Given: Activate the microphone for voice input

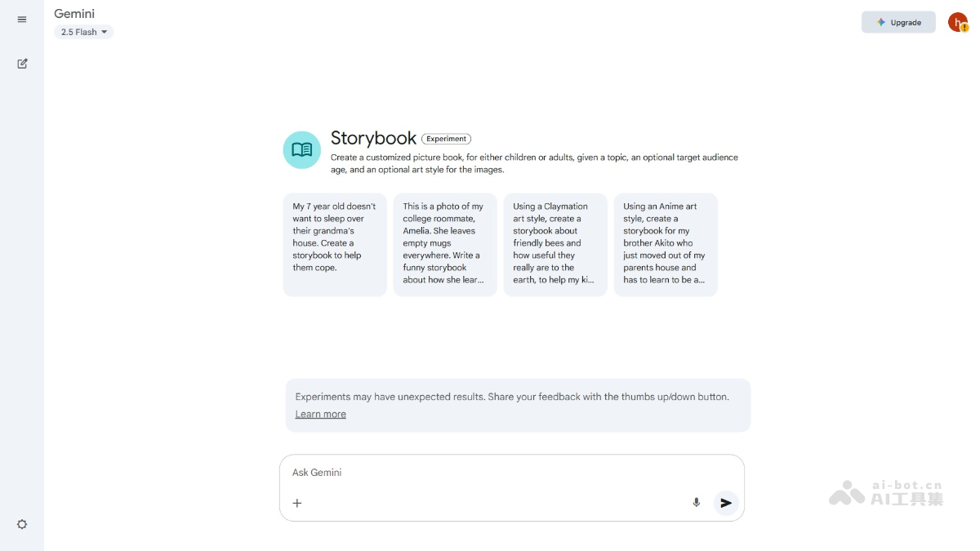Looking at the screenshot, I should pos(697,503).
